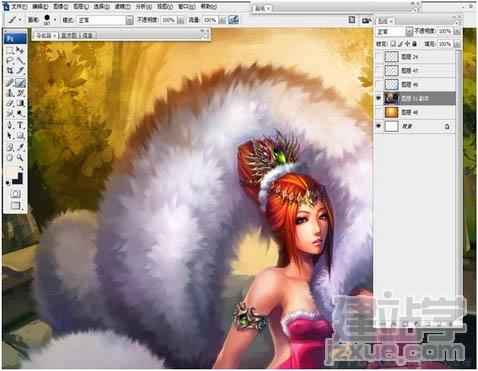The height and width of the screenshot is (371, 478).
Task: Toggle lock image pixels brush icon
Action: 400,44
